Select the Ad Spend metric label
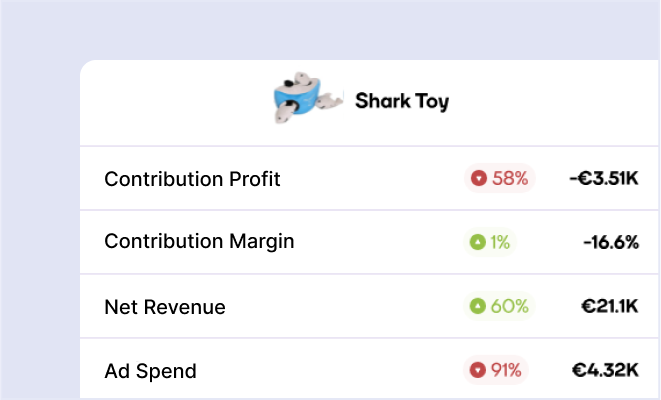This screenshot has width=661, height=400. pyautogui.click(x=150, y=371)
